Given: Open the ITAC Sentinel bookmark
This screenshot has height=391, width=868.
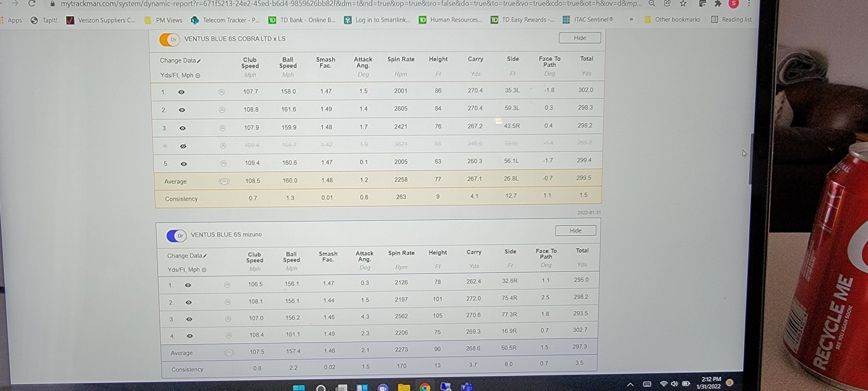Looking at the screenshot, I should click(x=588, y=20).
